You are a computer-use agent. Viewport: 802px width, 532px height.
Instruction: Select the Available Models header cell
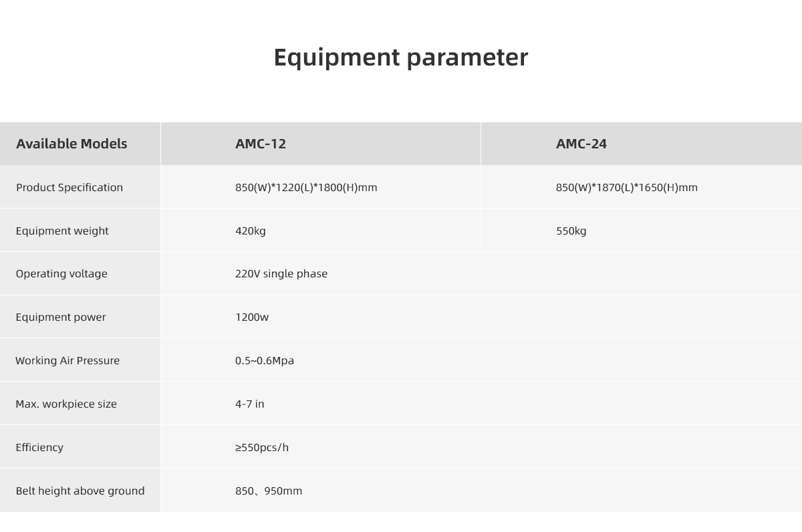(x=72, y=144)
